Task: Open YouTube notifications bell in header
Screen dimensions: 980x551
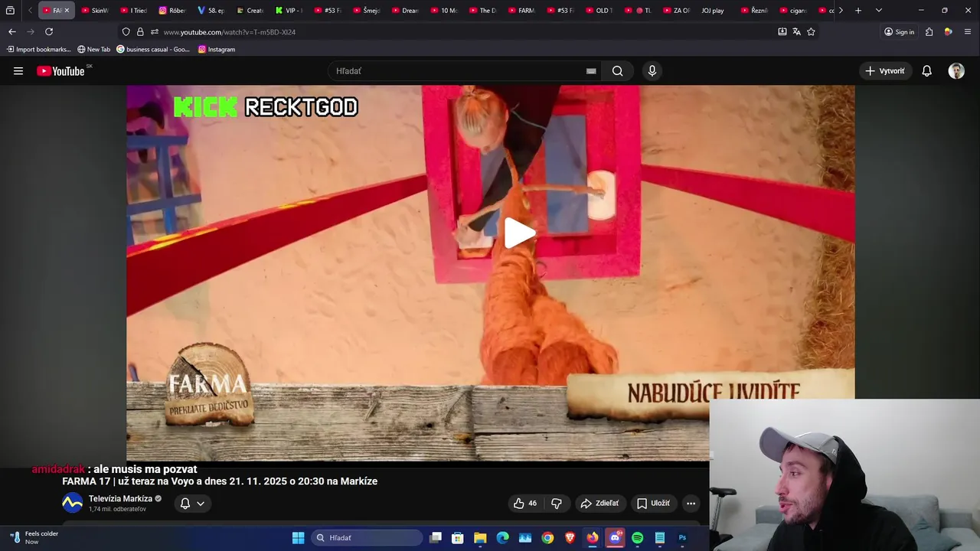Action: [926, 71]
